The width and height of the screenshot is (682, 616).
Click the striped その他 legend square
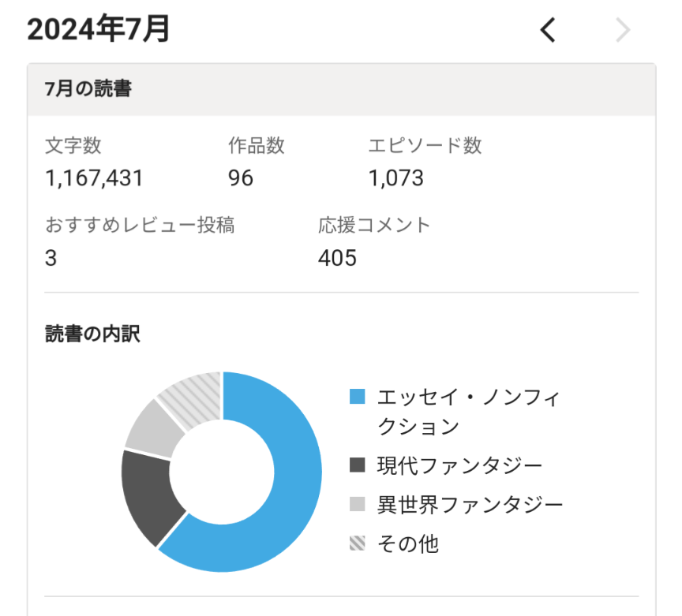tap(358, 543)
